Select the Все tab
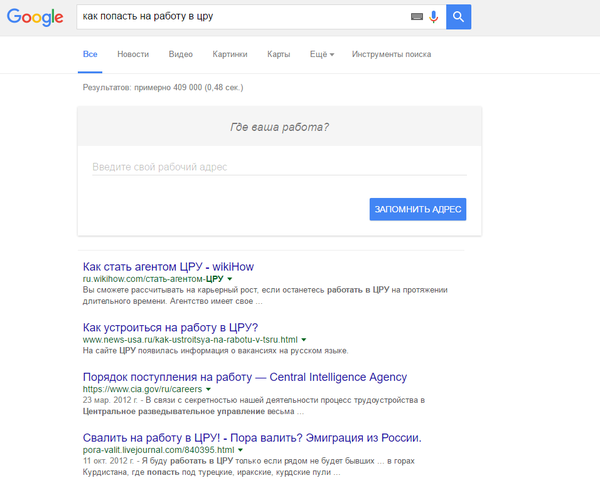Screen dimensions: 600x483 [x=91, y=54]
